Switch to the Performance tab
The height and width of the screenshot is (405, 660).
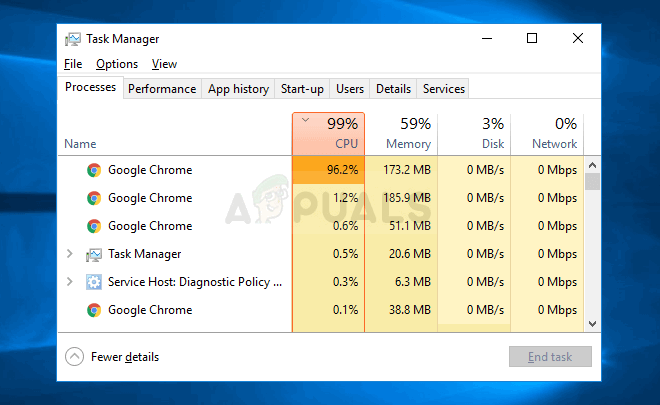click(162, 89)
